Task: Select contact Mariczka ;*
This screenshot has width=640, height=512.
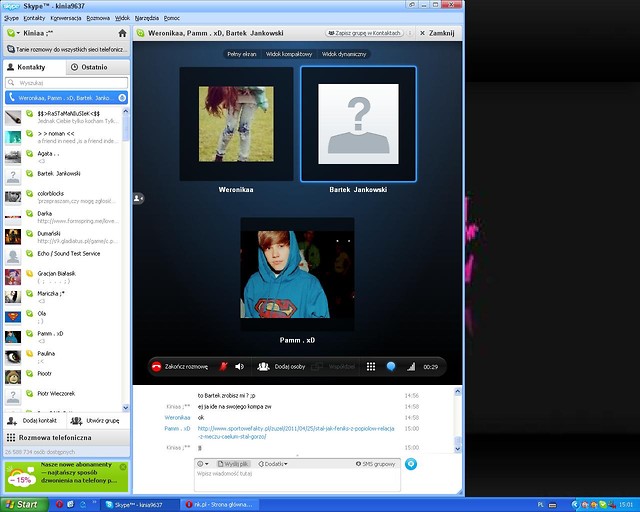Action: (63, 297)
